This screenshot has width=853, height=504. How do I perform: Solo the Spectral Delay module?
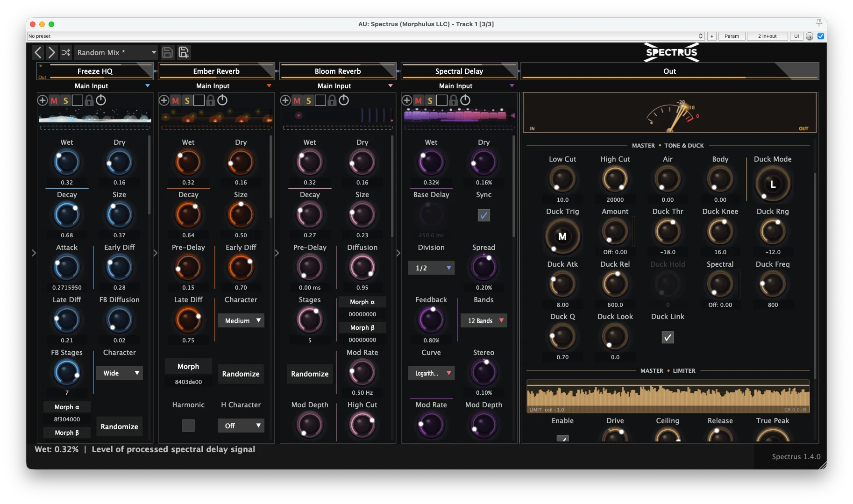430,100
